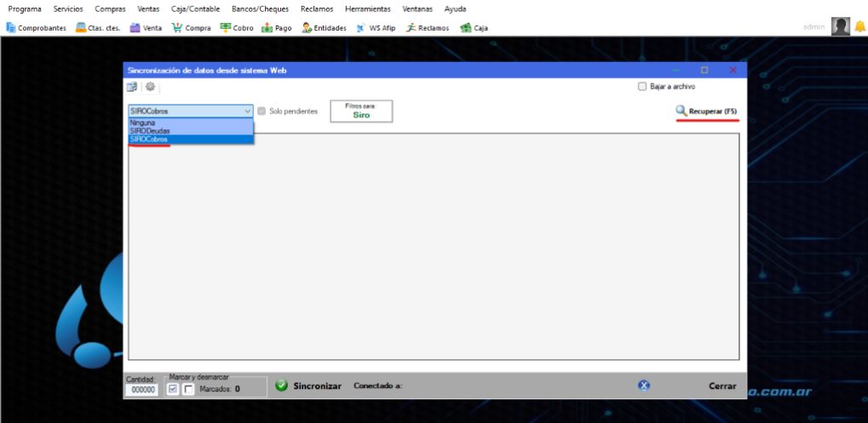Image resolution: width=868 pixels, height=423 pixels.
Task: Open the gear settings in sync dialog
Action: pyautogui.click(x=150, y=87)
